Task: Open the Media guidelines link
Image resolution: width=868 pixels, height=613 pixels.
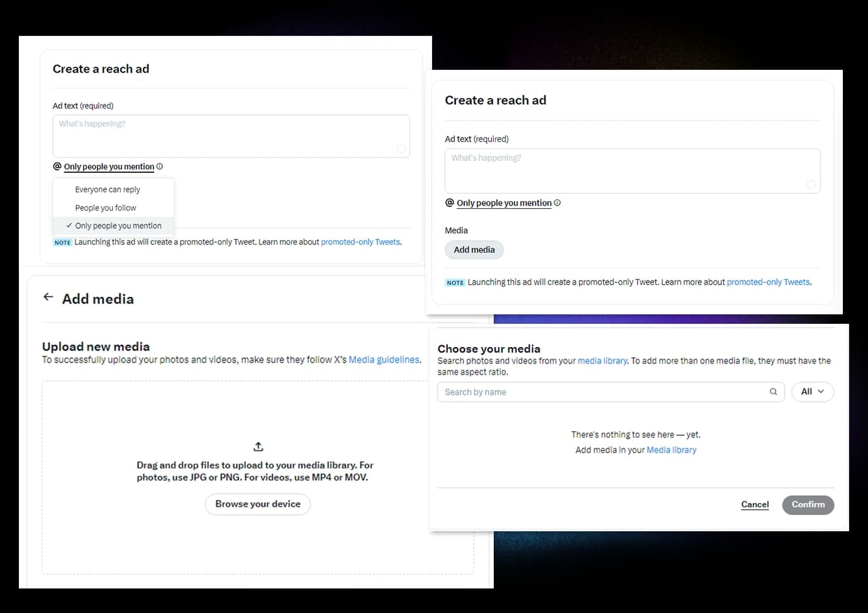Action: point(384,360)
